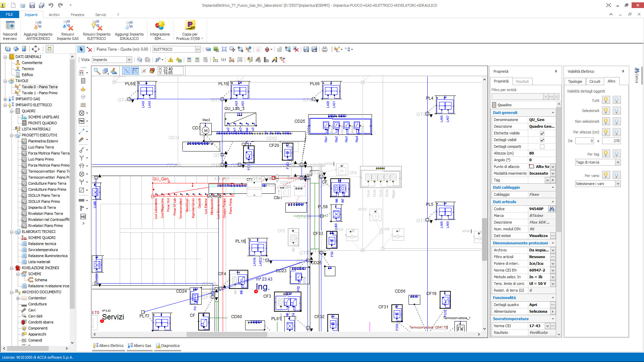Expand IMPIANTO GAS tree node
Screen dimensions: 644x362
point(5,99)
